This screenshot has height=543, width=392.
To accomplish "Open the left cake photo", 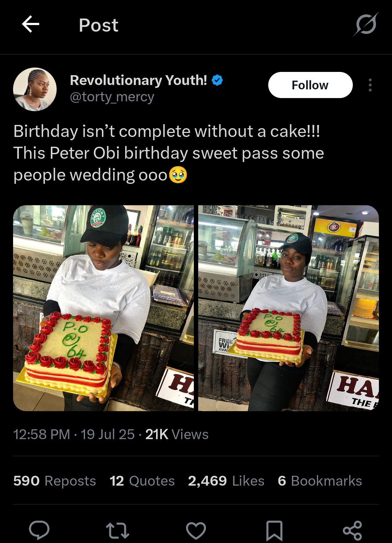I will (103, 308).
